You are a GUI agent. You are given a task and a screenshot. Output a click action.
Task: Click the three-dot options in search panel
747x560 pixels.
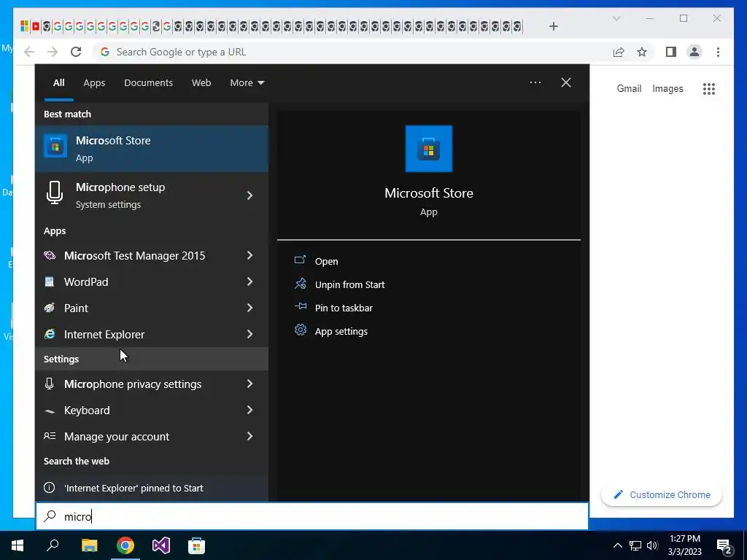pos(535,82)
